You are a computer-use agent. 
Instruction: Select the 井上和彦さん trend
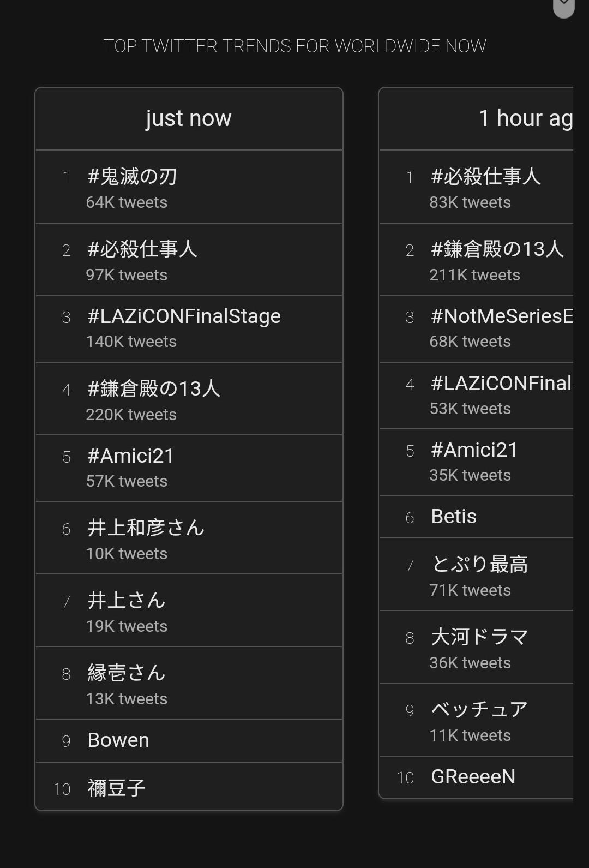[x=146, y=528]
